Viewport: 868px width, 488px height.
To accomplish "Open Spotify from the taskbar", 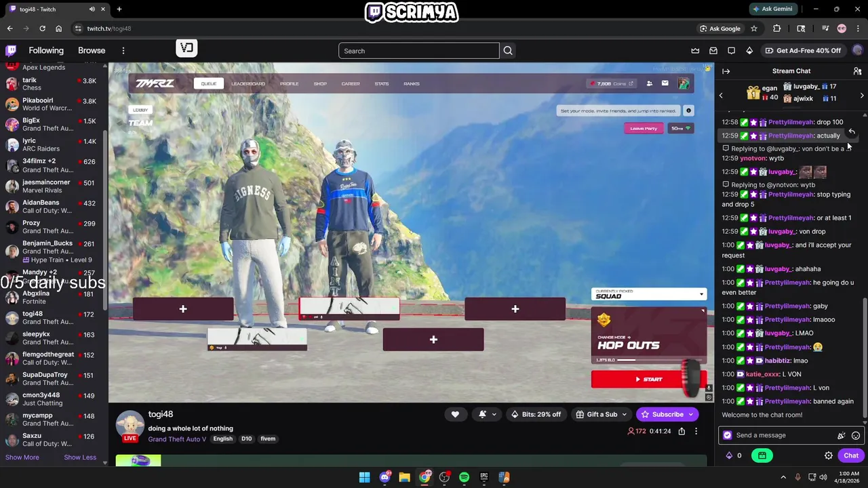I will 464,477.
